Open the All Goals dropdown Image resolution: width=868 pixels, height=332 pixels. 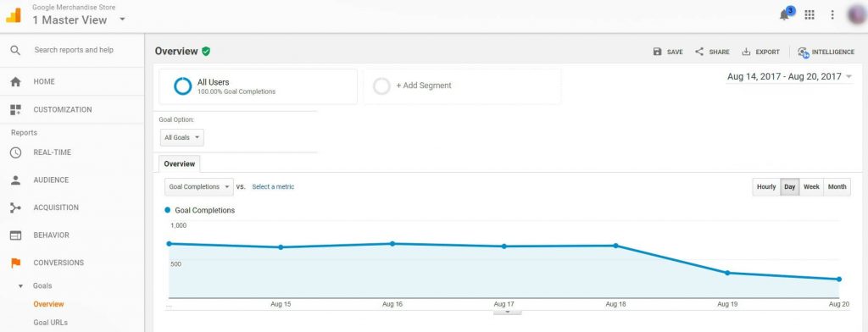click(182, 138)
